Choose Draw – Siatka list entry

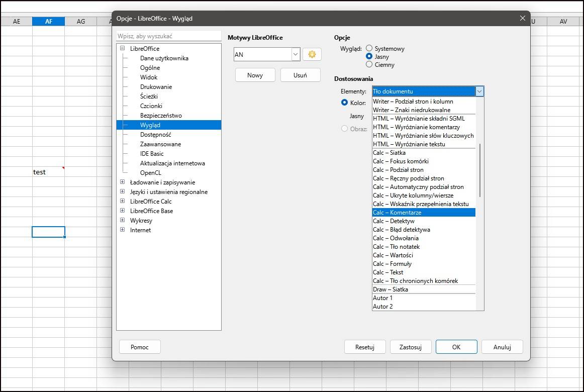[x=424, y=289]
